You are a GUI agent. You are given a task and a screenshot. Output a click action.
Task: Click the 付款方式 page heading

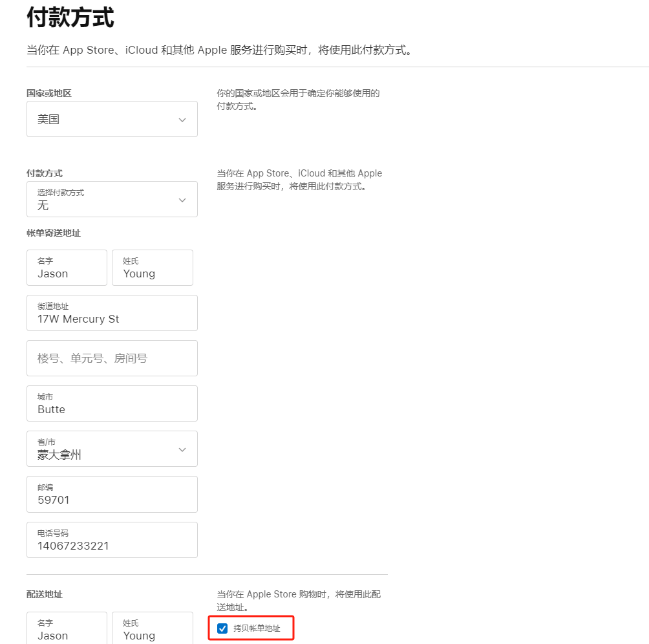point(70,17)
